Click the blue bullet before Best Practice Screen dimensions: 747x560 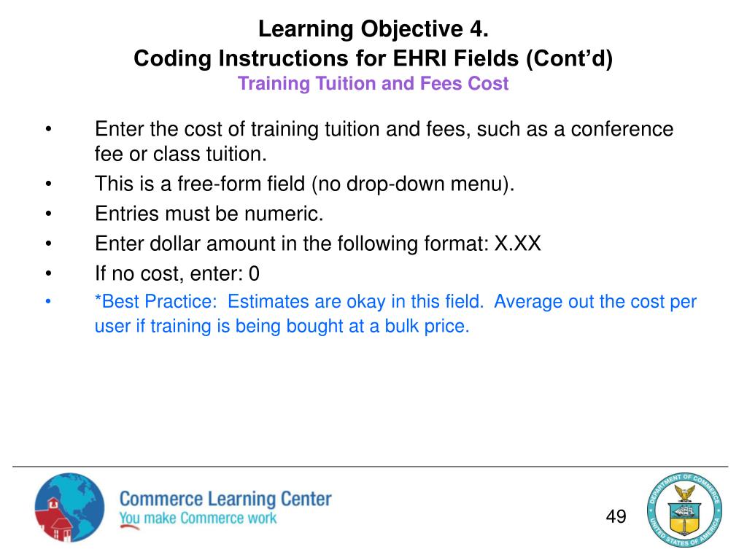pos(48,302)
